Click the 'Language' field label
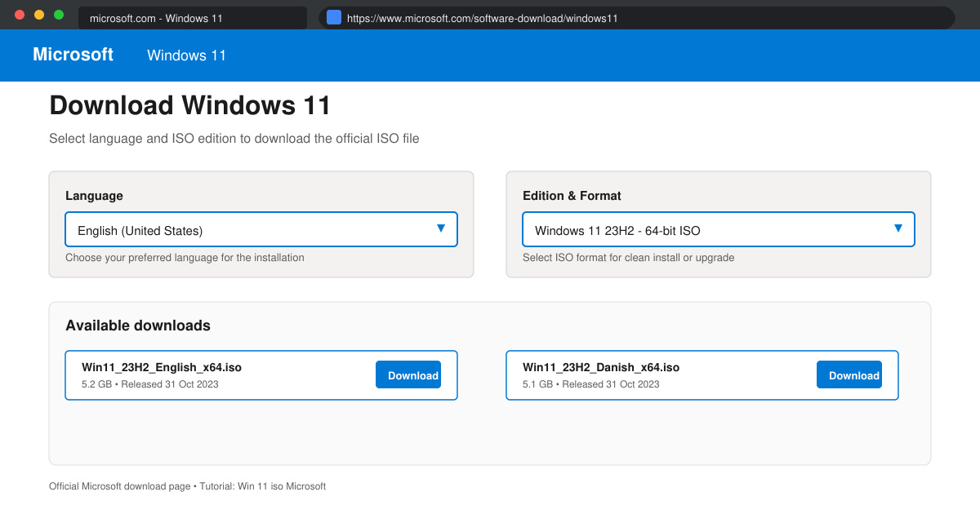The width and height of the screenshot is (980, 514). click(94, 196)
